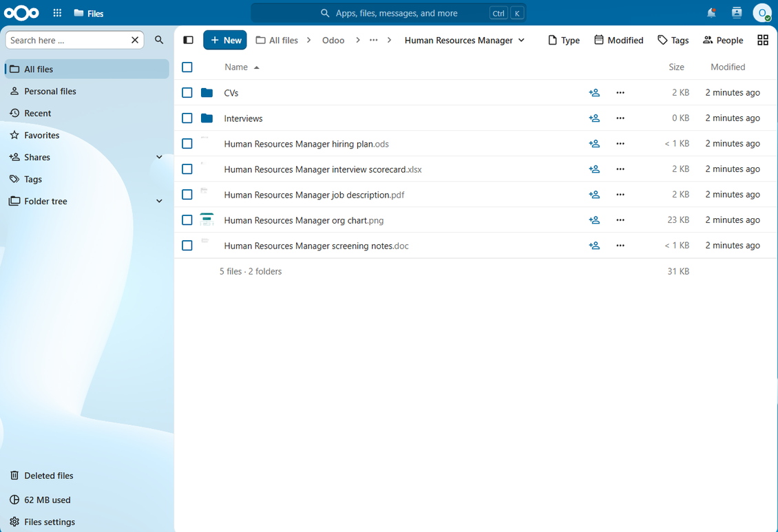Open Human Resources Manager job description.pdf
Image resolution: width=778 pixels, height=532 pixels.
314,195
